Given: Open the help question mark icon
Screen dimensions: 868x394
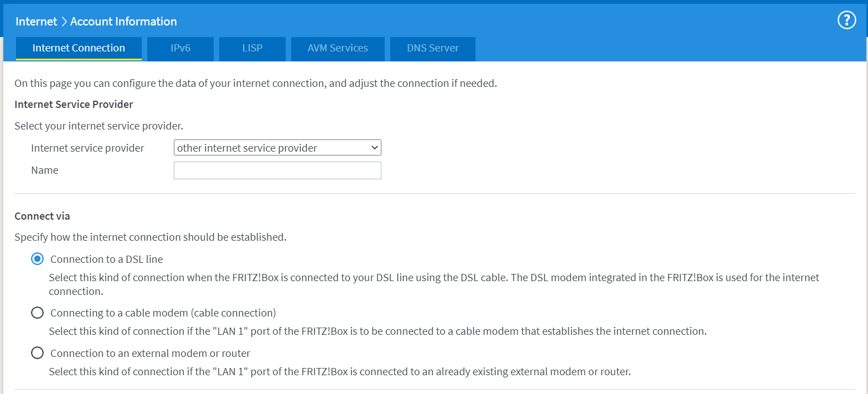Looking at the screenshot, I should [x=846, y=21].
